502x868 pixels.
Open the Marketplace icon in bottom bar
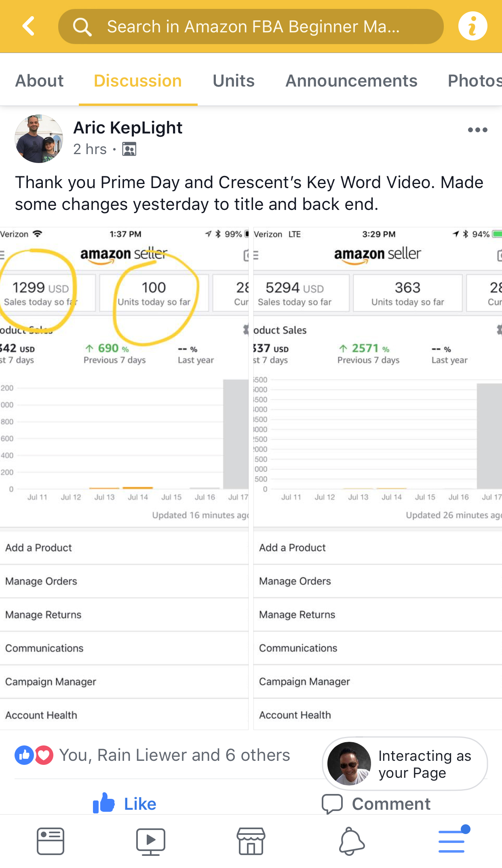[x=251, y=841]
